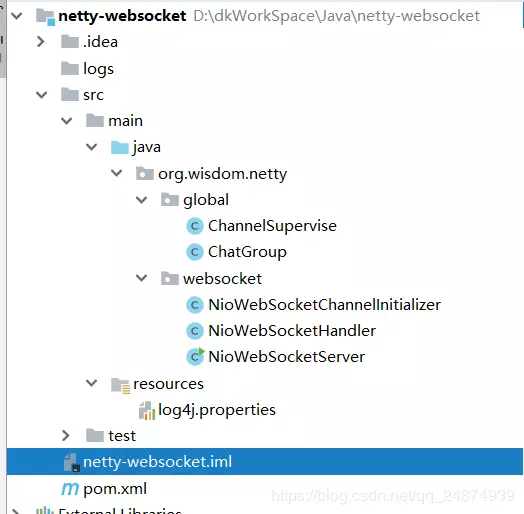Screen dimensions: 524x514
Task: Collapse the websocket package chevron
Action: click(142, 278)
